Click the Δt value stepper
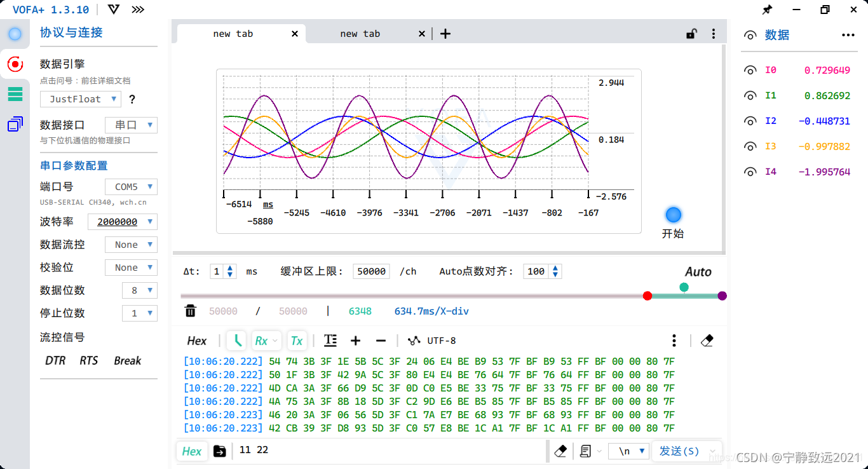This screenshot has width=868, height=469. (x=223, y=271)
